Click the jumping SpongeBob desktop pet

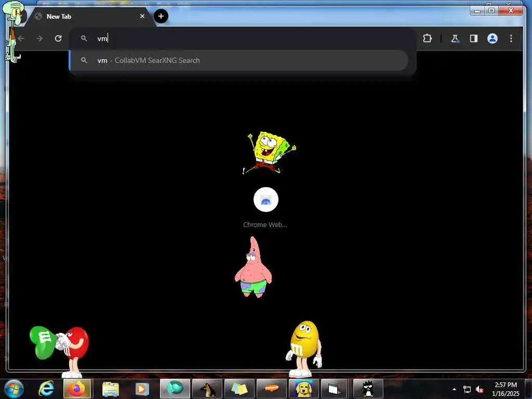[270, 152]
